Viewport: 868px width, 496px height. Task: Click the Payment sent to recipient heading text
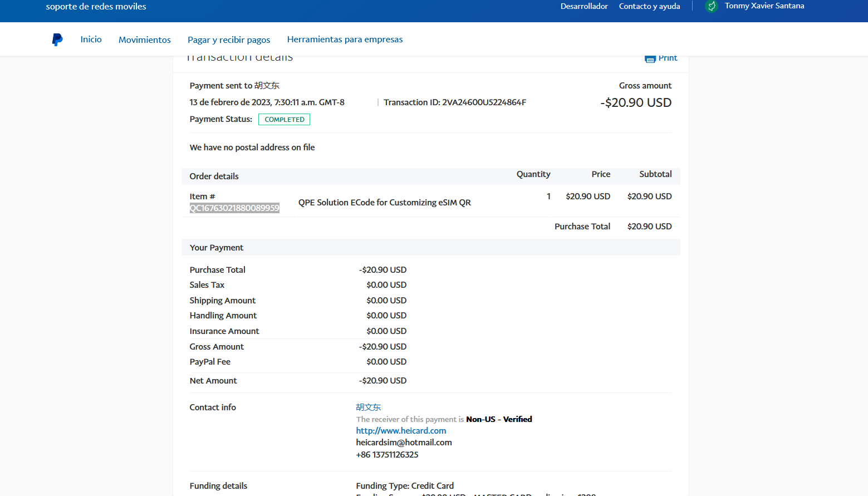[x=234, y=86]
